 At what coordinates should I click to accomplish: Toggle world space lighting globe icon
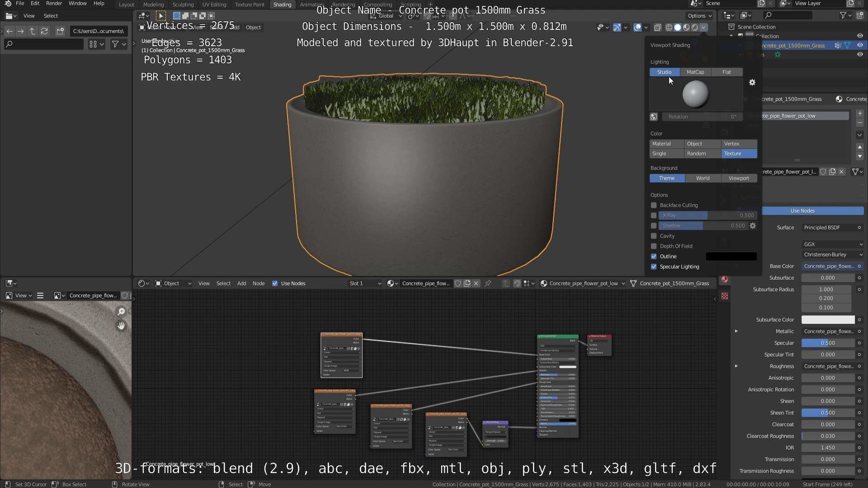654,117
